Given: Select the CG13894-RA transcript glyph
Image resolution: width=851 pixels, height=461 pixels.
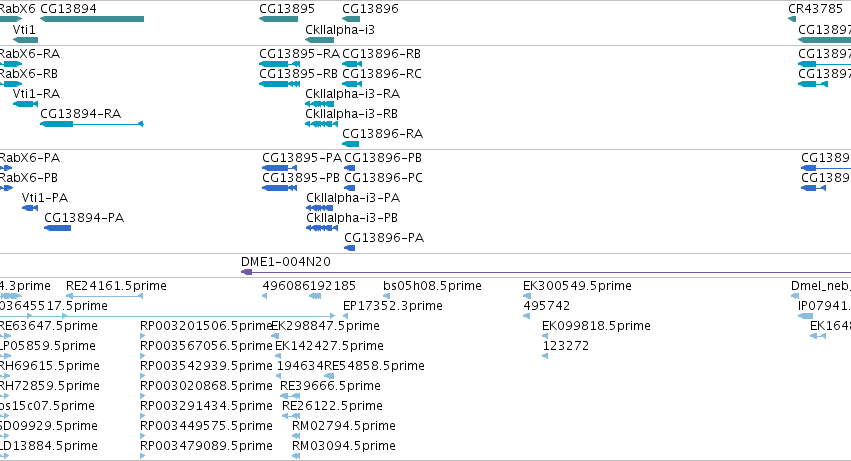Looking at the screenshot, I should click(92, 124).
